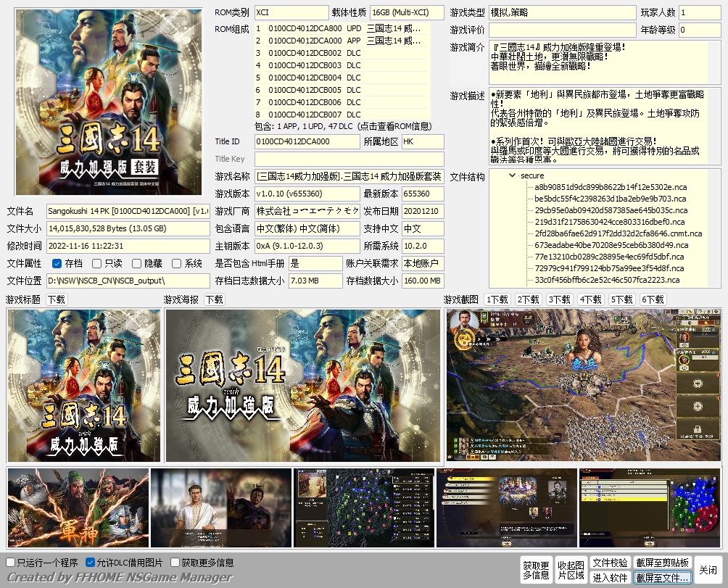
Task: Click the 关闭 button
Action: pos(708,571)
